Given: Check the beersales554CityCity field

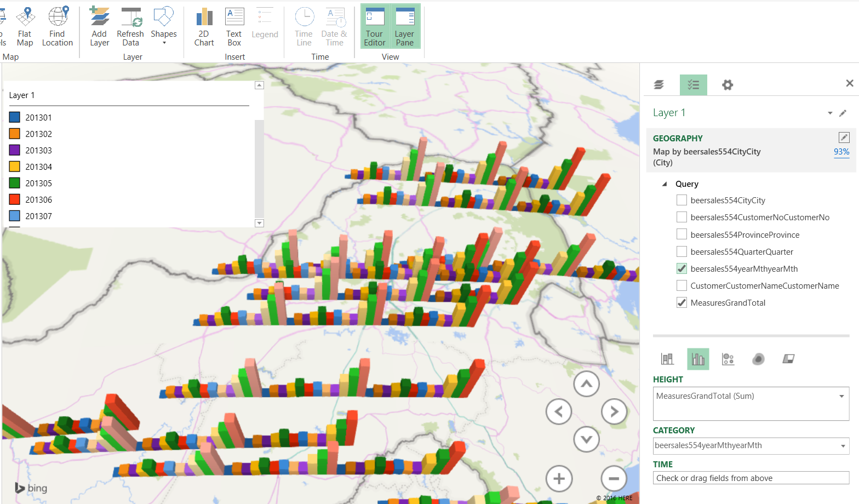Looking at the screenshot, I should pos(682,201).
